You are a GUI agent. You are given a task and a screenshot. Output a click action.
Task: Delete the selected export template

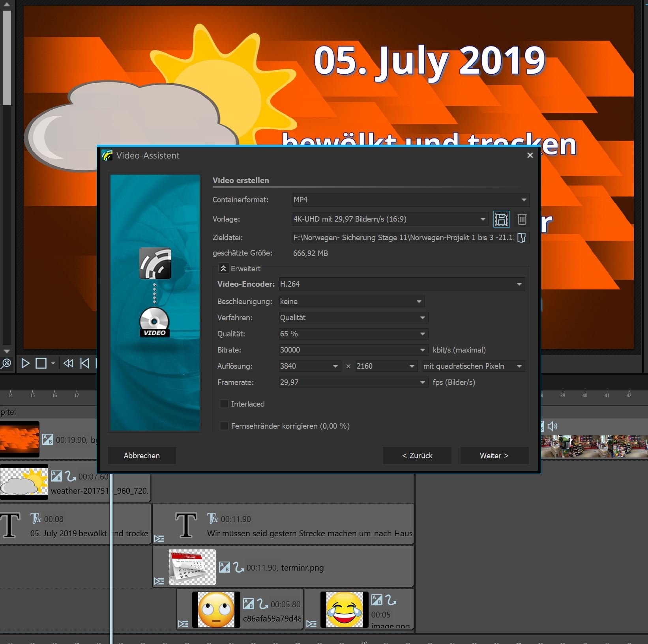[x=522, y=219]
